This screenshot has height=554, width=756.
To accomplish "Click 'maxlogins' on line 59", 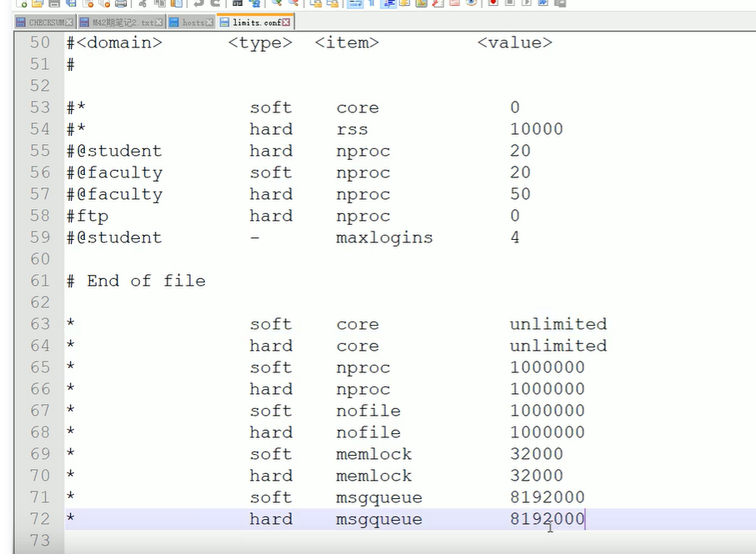I will coord(384,238).
